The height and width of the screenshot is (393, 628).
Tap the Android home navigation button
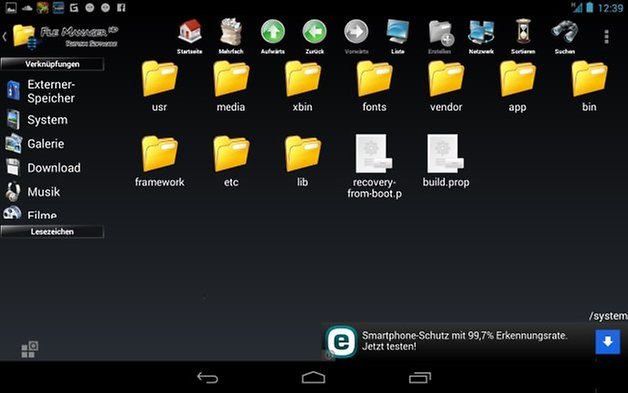pyautogui.click(x=314, y=378)
